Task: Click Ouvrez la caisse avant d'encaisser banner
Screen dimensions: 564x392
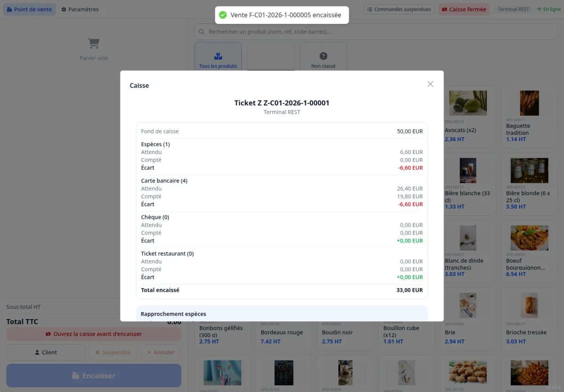Action: pos(94,334)
